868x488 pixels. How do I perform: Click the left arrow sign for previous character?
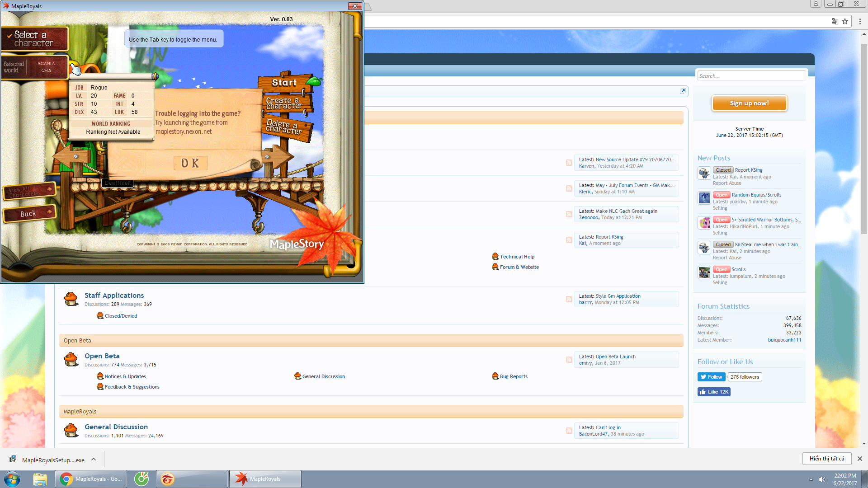[72, 157]
